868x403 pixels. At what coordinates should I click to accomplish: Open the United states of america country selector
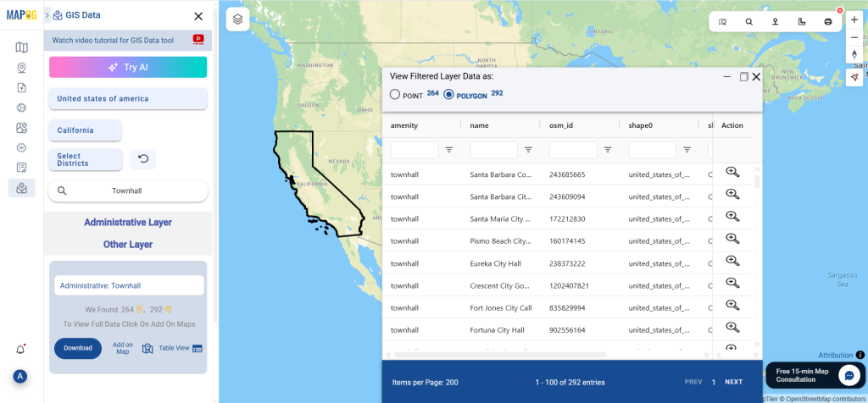pos(128,99)
